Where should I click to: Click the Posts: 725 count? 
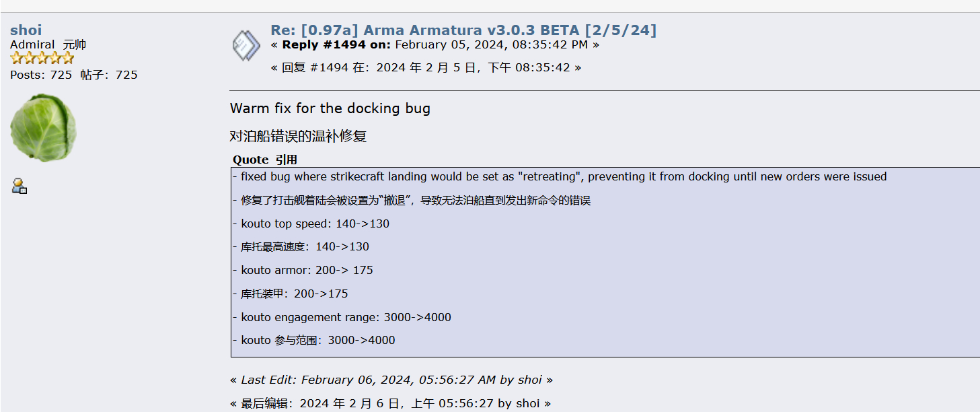click(x=41, y=75)
